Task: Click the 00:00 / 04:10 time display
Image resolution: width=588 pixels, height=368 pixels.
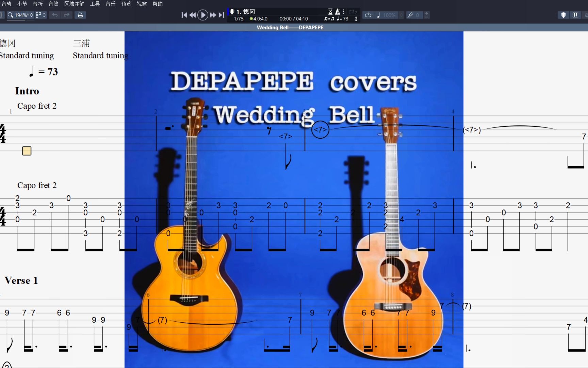Action: click(x=294, y=19)
